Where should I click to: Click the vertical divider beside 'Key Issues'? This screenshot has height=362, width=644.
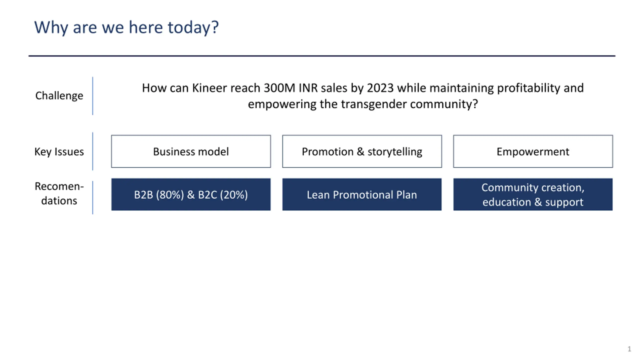[x=93, y=151]
